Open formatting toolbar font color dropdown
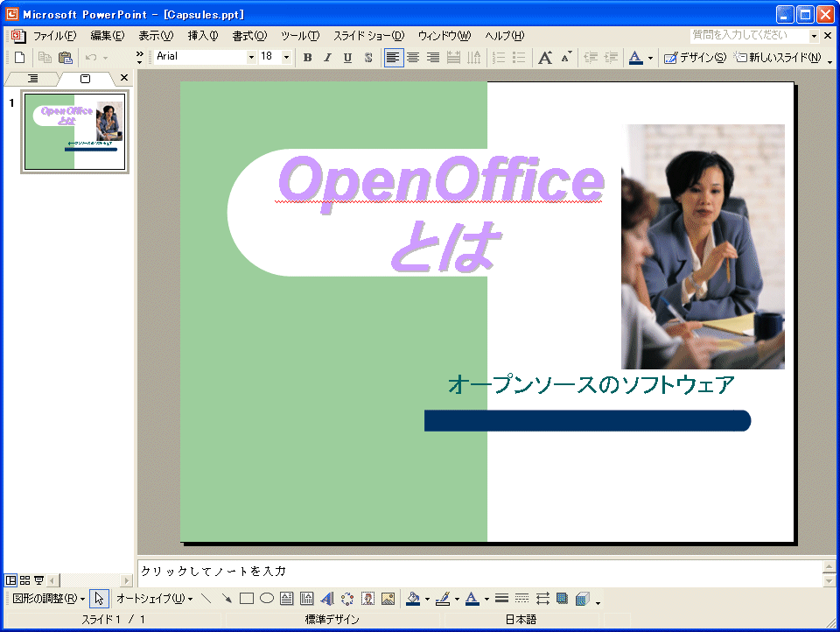The height and width of the screenshot is (632, 840). coord(650,58)
